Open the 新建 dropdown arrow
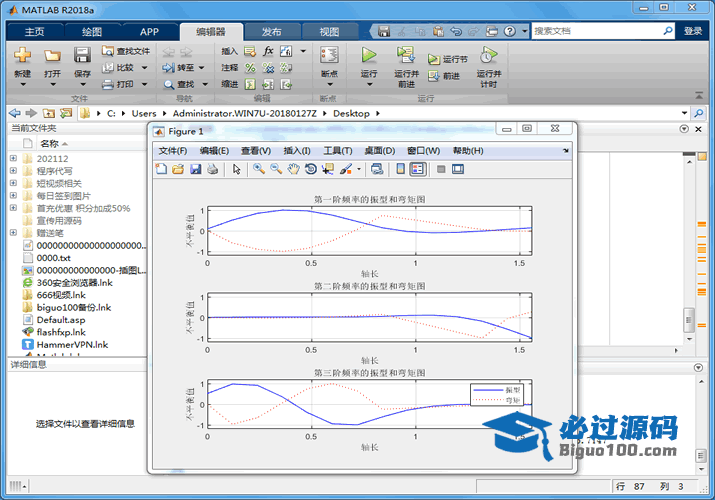Screen dimensions: 715x500 22,84
